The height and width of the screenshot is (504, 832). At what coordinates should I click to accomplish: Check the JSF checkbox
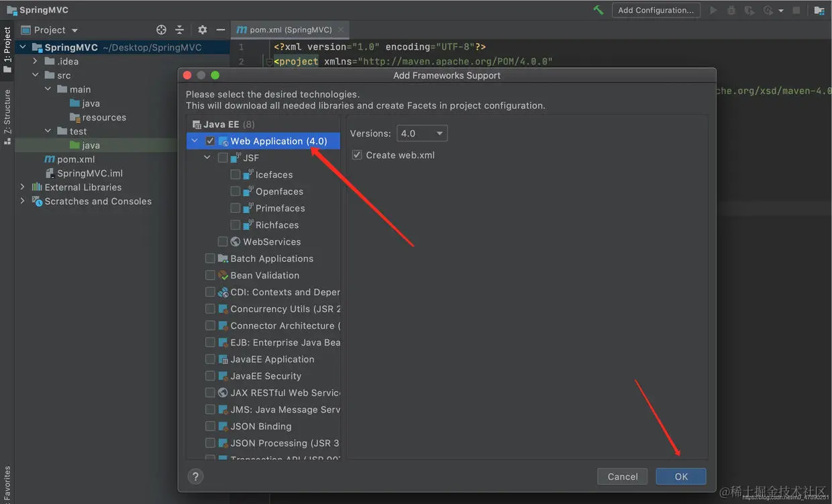(223, 158)
